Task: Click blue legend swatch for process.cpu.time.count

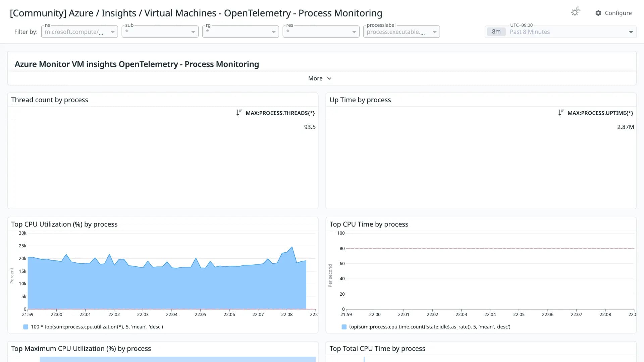Action: [344, 327]
